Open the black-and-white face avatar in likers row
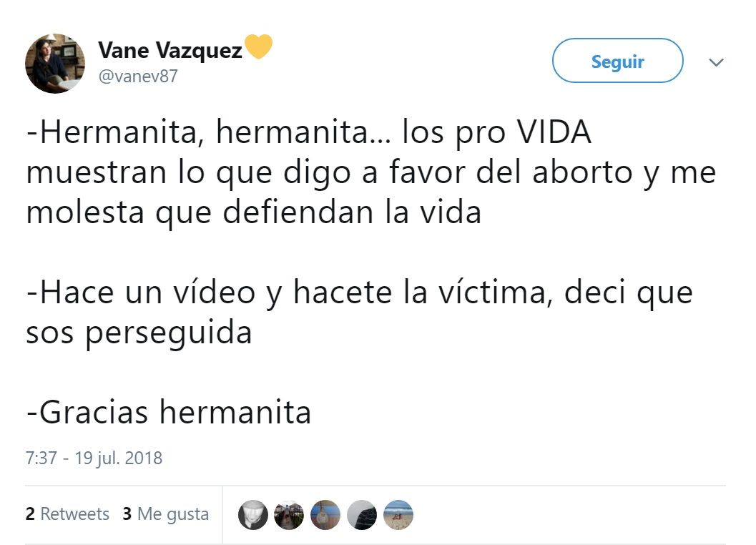Image resolution: width=756 pixels, height=545 pixels. click(x=253, y=515)
